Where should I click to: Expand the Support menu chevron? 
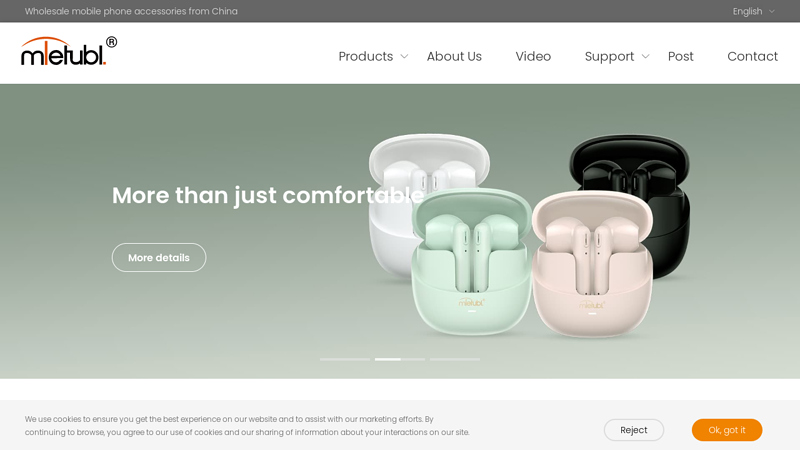(x=645, y=56)
